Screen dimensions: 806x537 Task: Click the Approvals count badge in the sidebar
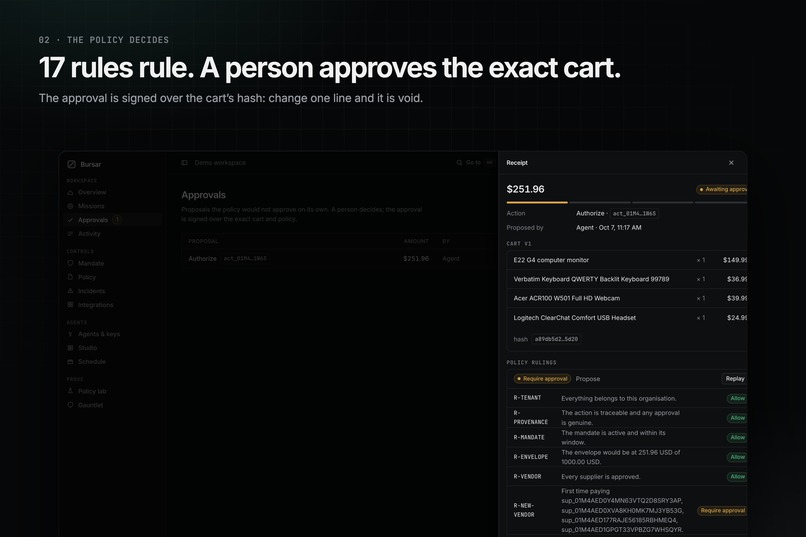pyautogui.click(x=117, y=220)
